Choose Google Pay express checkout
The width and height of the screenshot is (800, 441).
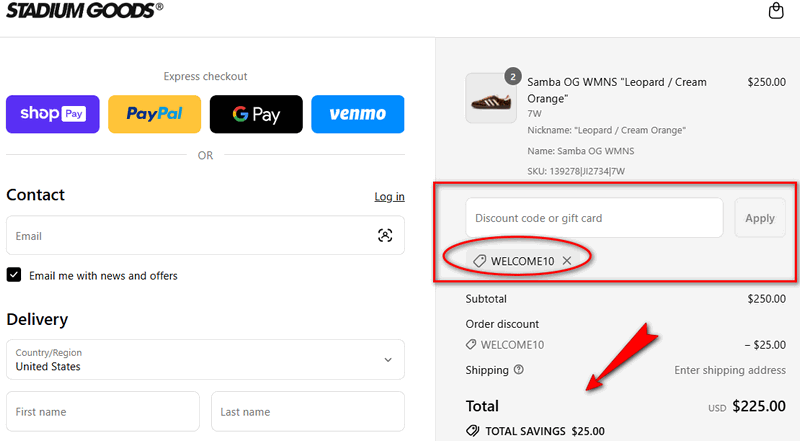[x=256, y=114]
